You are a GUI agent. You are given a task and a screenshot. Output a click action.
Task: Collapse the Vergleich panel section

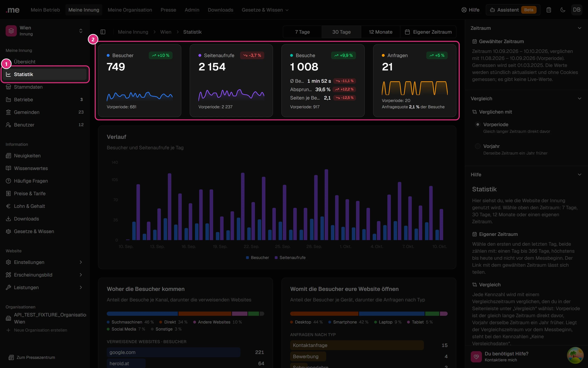click(579, 98)
